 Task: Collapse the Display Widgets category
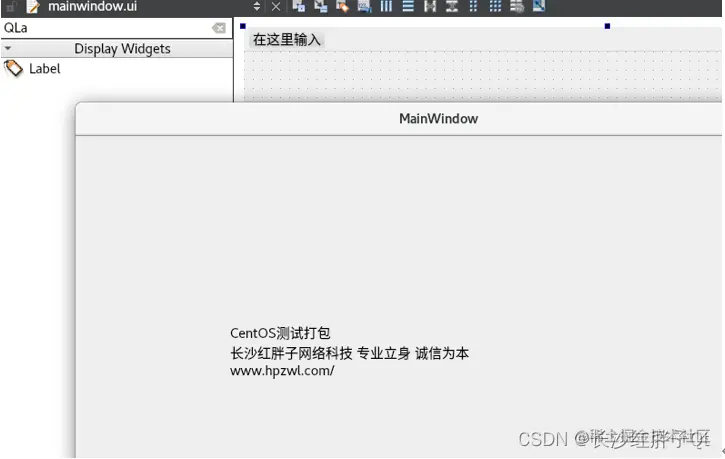pos(8,48)
